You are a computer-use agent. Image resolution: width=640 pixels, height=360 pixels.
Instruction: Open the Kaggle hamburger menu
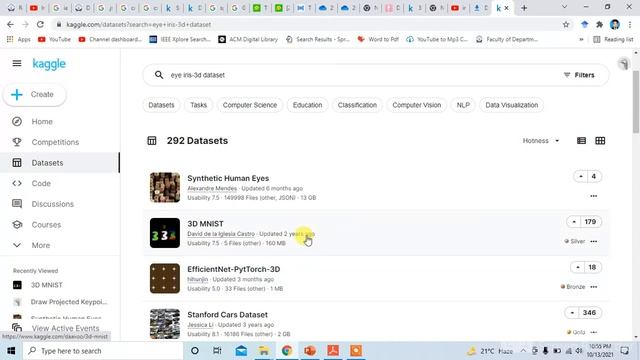pos(17,63)
